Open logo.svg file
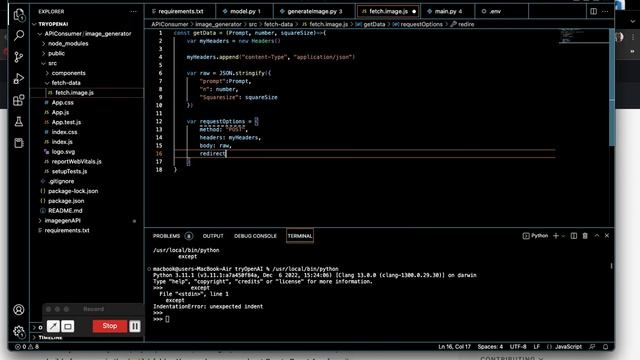This screenshot has height=360, width=640. pyautogui.click(x=63, y=152)
